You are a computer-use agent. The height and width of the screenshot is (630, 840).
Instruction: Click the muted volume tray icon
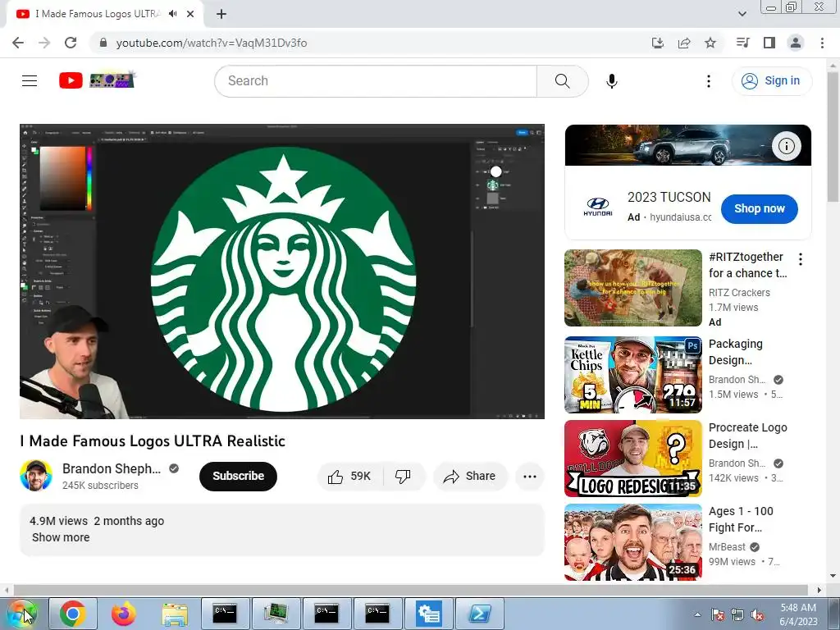pyautogui.click(x=757, y=615)
